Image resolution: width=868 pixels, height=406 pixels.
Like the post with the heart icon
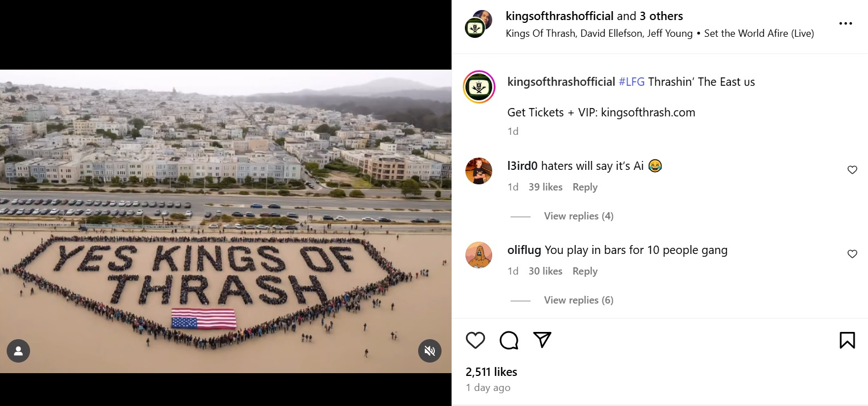tap(475, 340)
